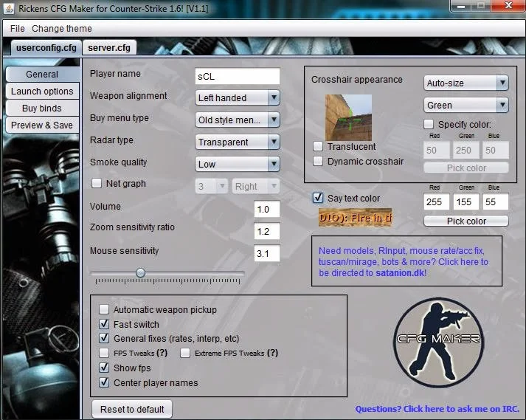
Task: Open the Launch options section
Action: (x=42, y=92)
